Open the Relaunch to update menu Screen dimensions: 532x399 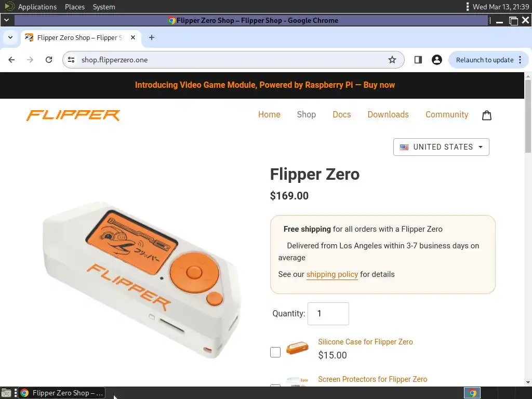click(x=488, y=60)
